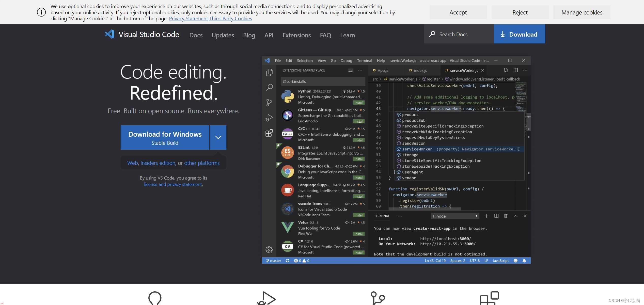This screenshot has height=305, width=644.
Task: Click the Download for Windows Stable Build button
Action: click(165, 137)
